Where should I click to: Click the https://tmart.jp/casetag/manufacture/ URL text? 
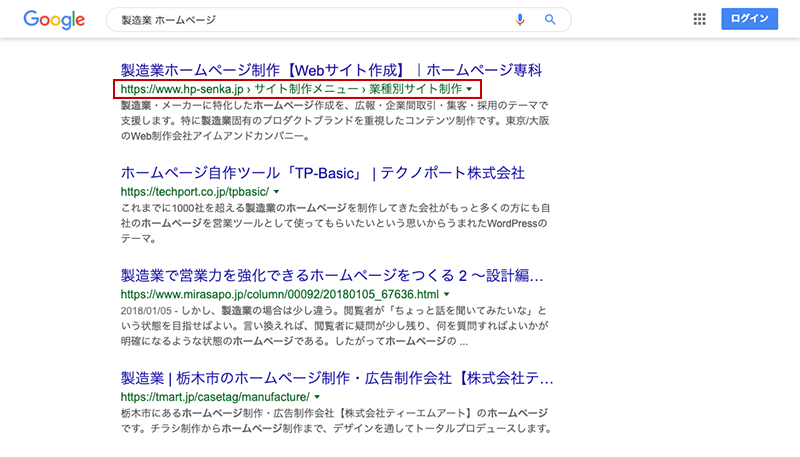coord(215,397)
